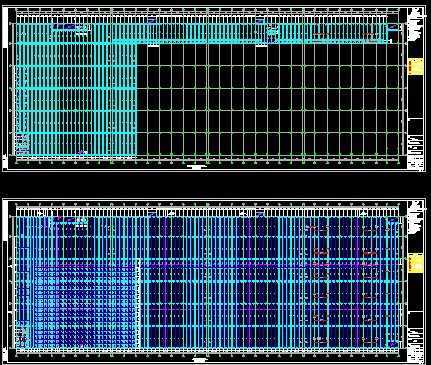Click the notes text block at top of lower sheet margin
This screenshot has height=365, width=431.
(416, 217)
